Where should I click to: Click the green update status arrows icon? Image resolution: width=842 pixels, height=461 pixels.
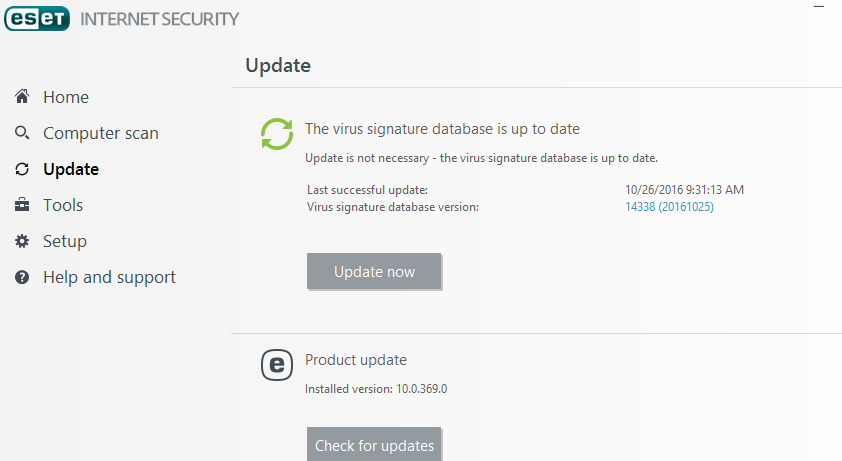(277, 134)
